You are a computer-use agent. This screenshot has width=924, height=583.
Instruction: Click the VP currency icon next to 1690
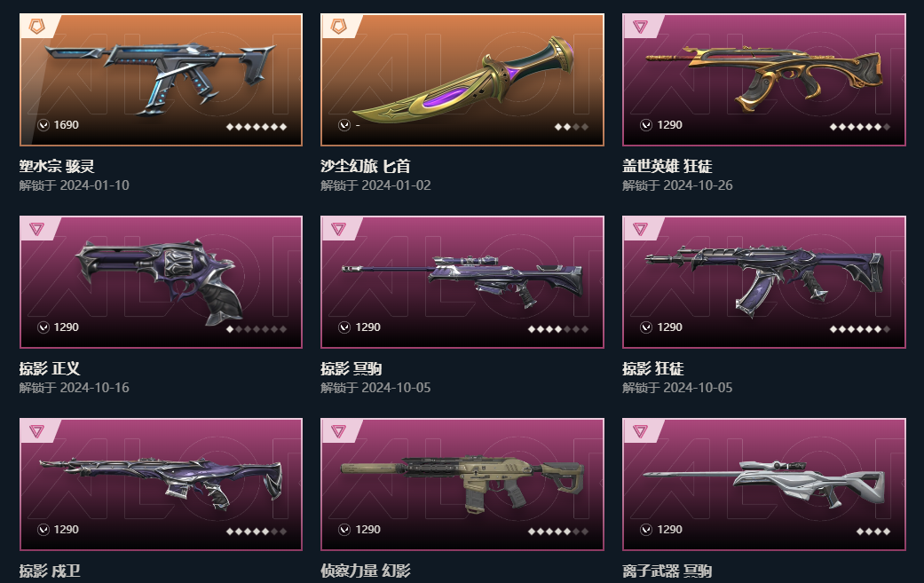[43, 125]
